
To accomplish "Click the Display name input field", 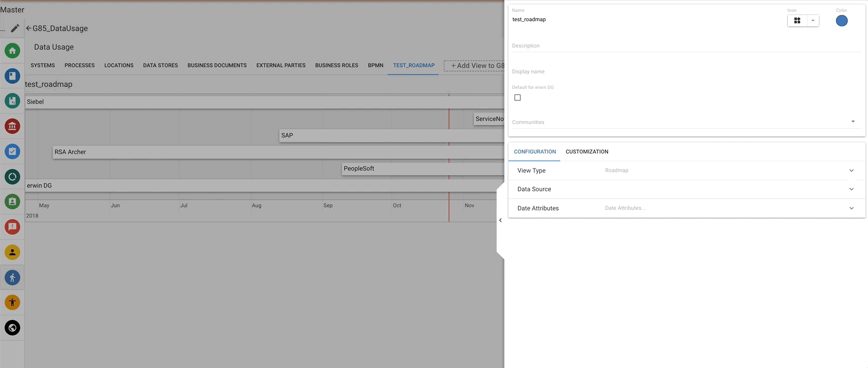I will 686,71.
